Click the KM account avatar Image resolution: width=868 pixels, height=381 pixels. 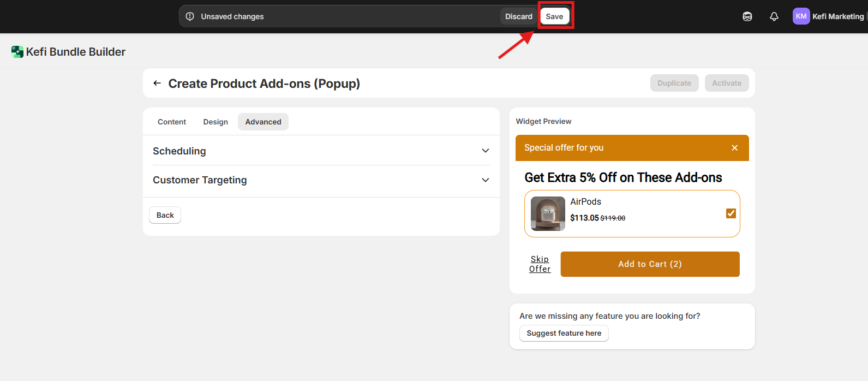801,16
